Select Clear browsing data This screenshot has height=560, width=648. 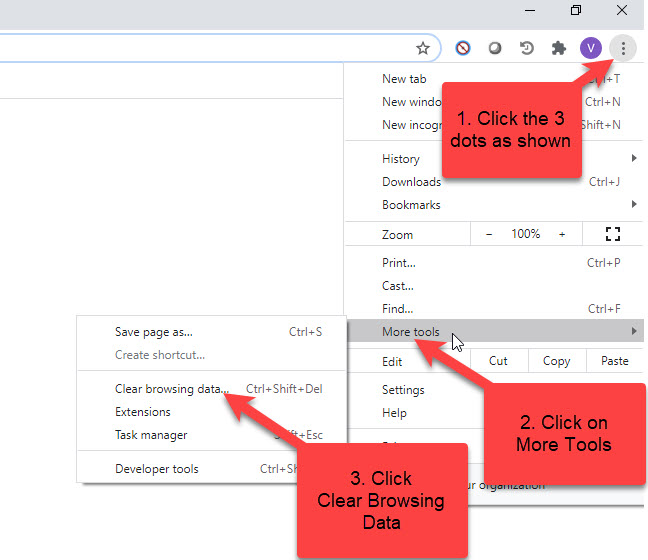pyautogui.click(x=172, y=389)
